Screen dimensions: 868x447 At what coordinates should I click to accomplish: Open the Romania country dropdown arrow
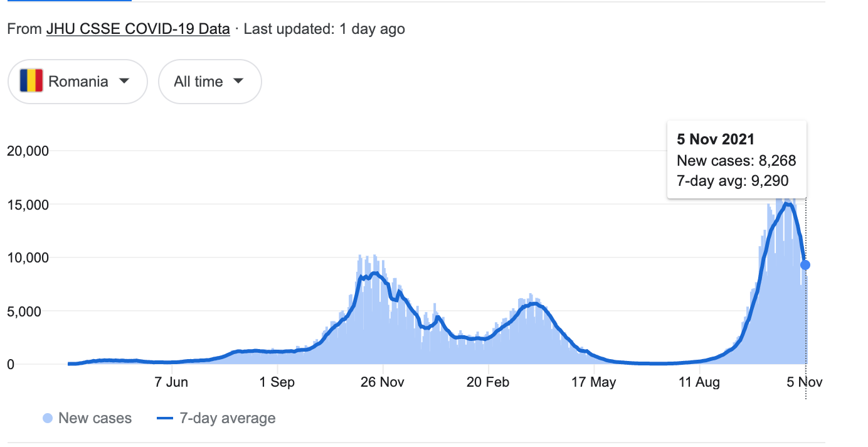coord(124,81)
